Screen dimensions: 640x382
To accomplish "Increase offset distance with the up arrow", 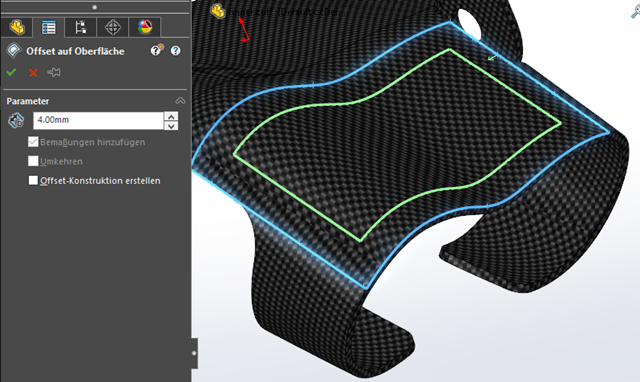I will [171, 116].
